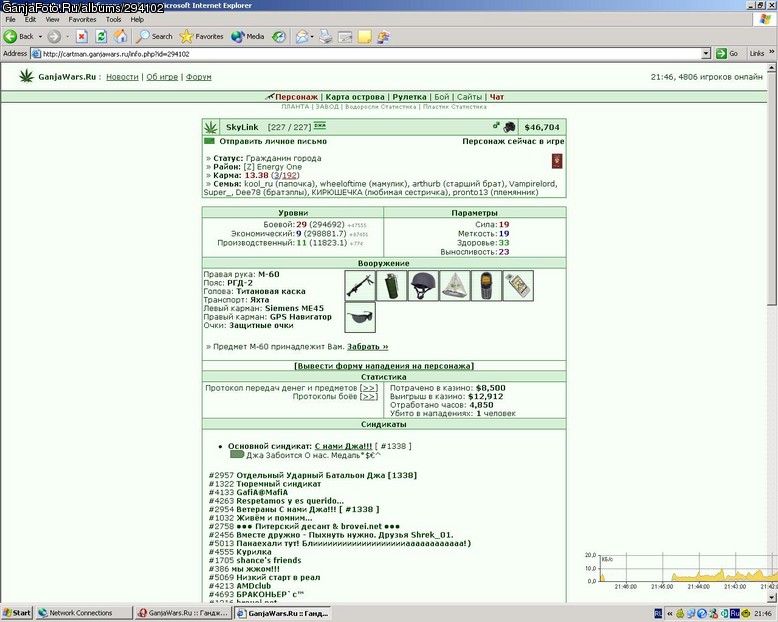
Task: Click the Siemens ME45 phone icon
Action: coord(487,286)
